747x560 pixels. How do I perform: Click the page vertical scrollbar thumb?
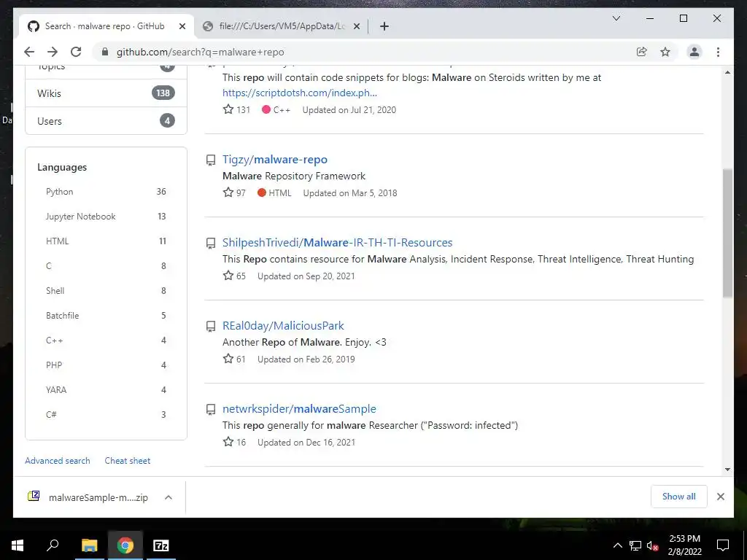[727, 233]
